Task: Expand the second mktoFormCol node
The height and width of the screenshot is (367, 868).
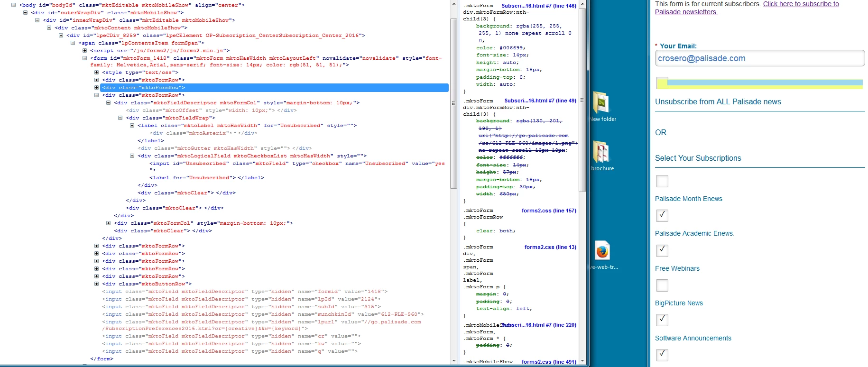Action: click(x=108, y=223)
